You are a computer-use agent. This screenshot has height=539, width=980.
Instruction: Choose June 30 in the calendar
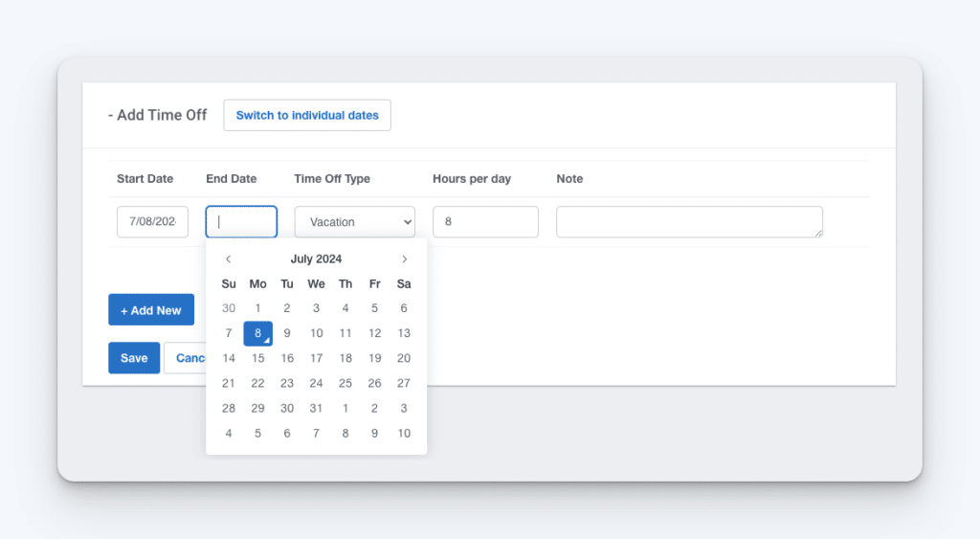click(x=229, y=308)
